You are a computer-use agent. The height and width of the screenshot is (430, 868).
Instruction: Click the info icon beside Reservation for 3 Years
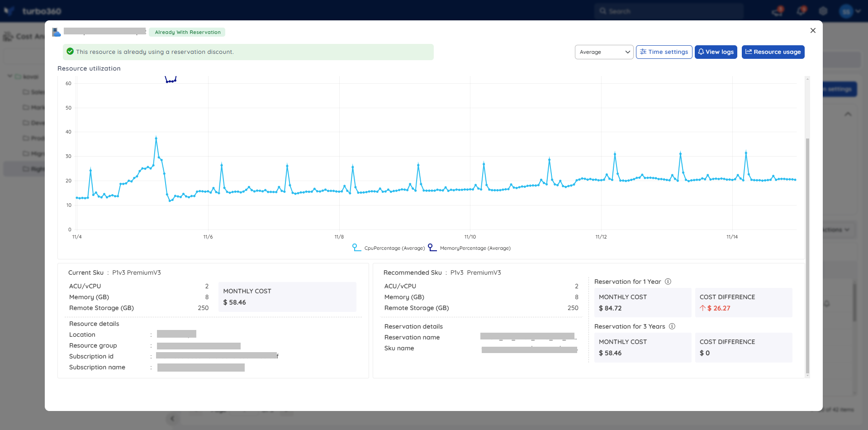[672, 326]
